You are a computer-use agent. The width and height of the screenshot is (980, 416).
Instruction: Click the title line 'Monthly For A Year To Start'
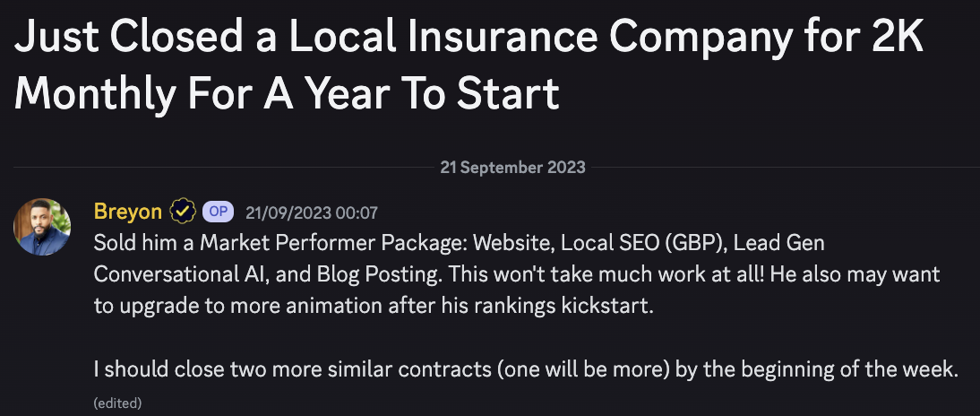(287, 93)
